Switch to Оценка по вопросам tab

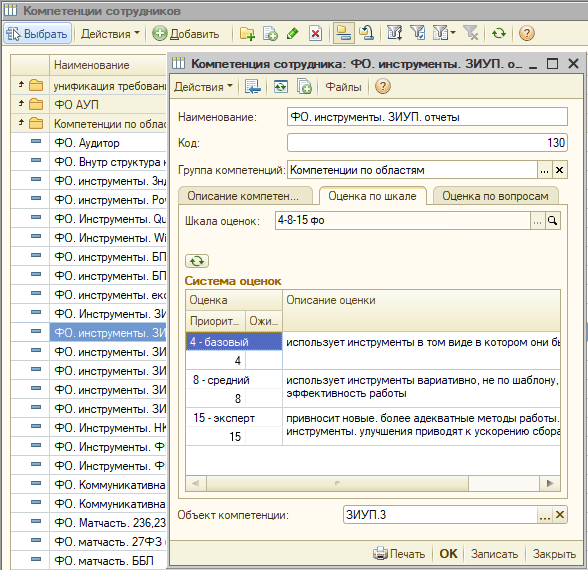[x=495, y=196]
